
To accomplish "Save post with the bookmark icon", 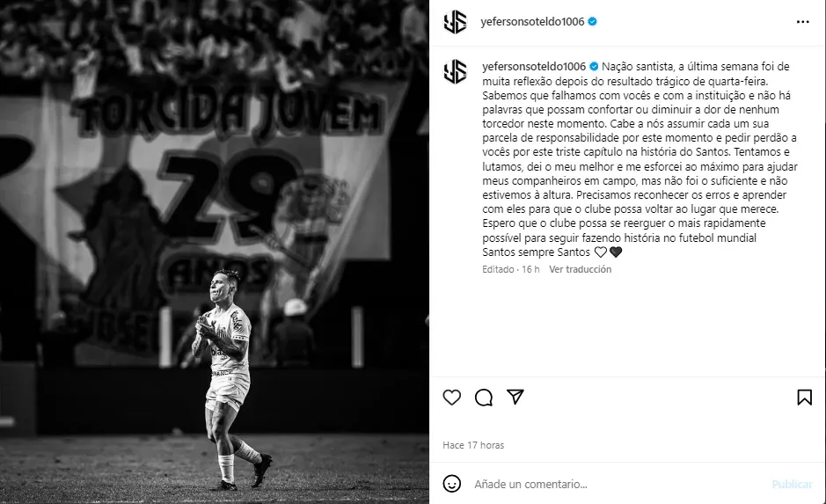I will pyautogui.click(x=804, y=397).
